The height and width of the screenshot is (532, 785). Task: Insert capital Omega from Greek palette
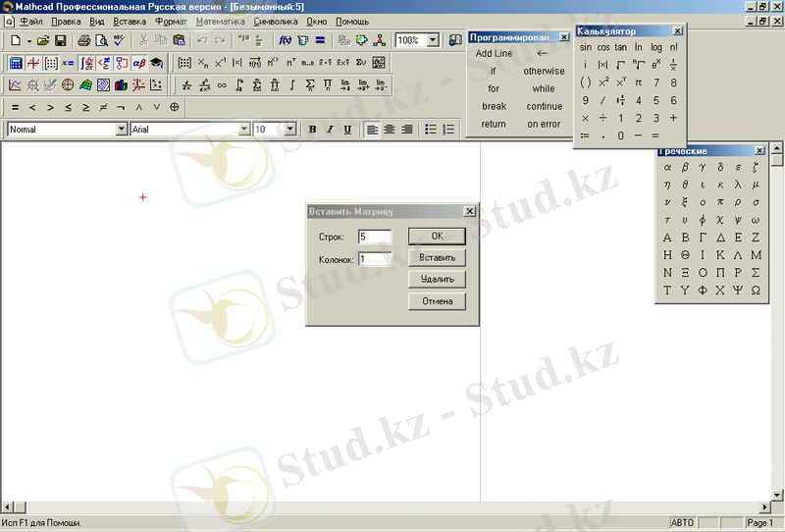(x=756, y=290)
